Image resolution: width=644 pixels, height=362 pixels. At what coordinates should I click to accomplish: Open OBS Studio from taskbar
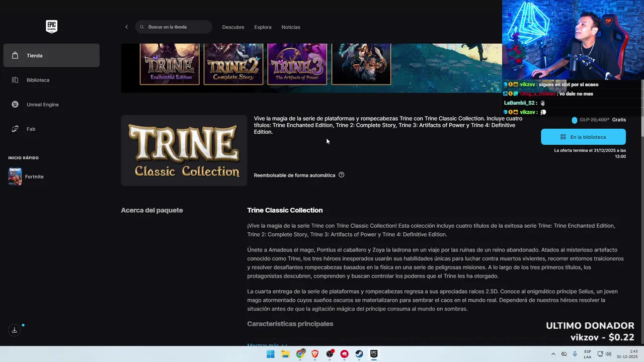click(x=330, y=354)
